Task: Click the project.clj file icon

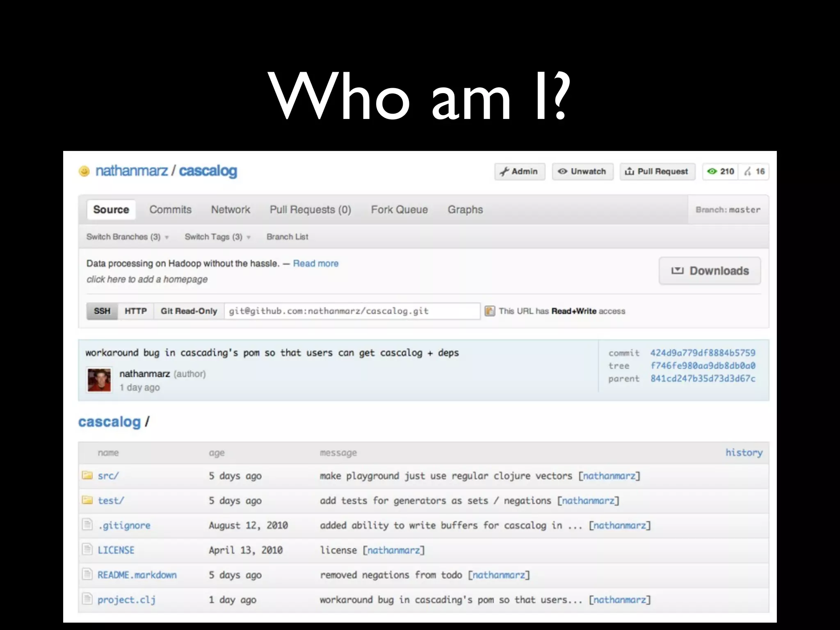Action: [87, 599]
